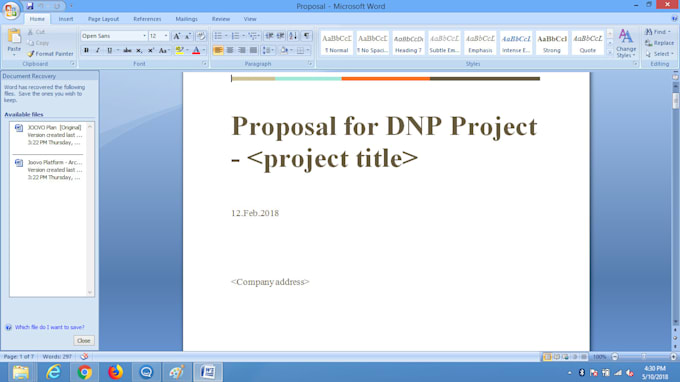Clear formatting with eraser icon
This screenshot has width=680, height=382.
(x=201, y=36)
